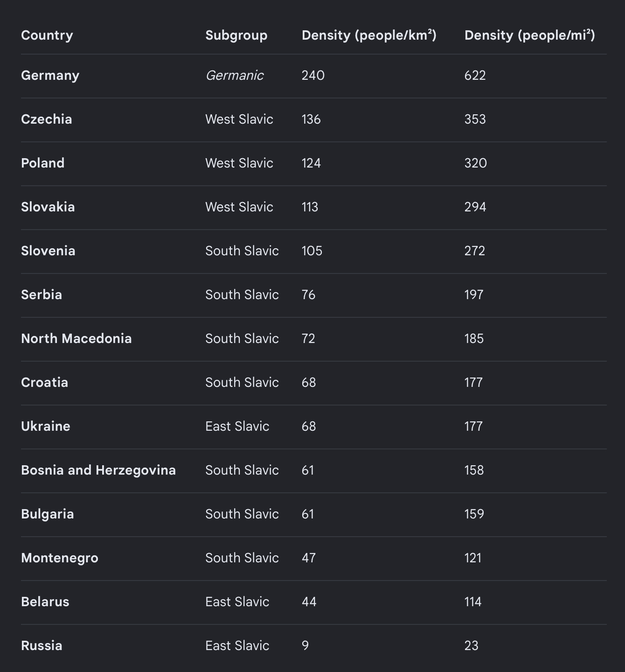Click the Croatia country cell
The height and width of the screenshot is (672, 625).
pos(45,383)
